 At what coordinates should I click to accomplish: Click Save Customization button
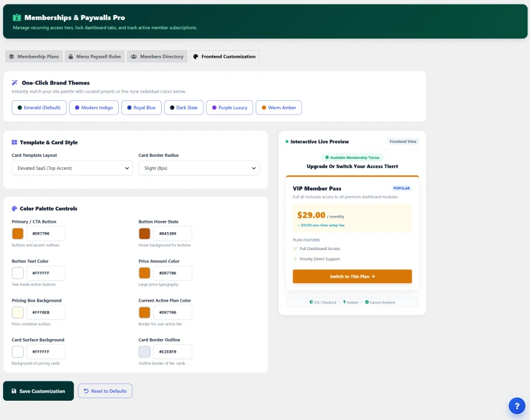[x=39, y=391]
